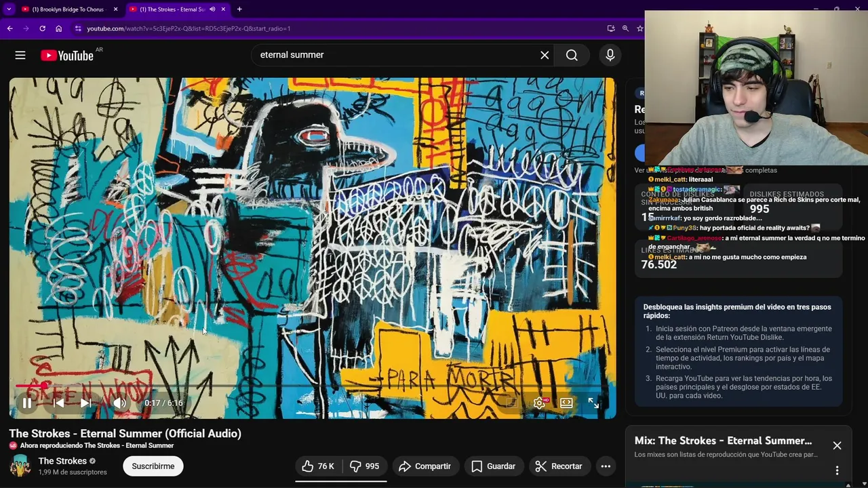Viewport: 868px width, 488px height.
Task: Skip to the next video in player
Action: 86,403
